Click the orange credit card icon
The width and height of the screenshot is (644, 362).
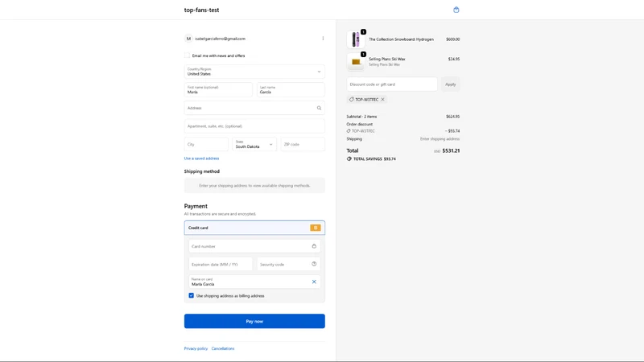coord(316,228)
